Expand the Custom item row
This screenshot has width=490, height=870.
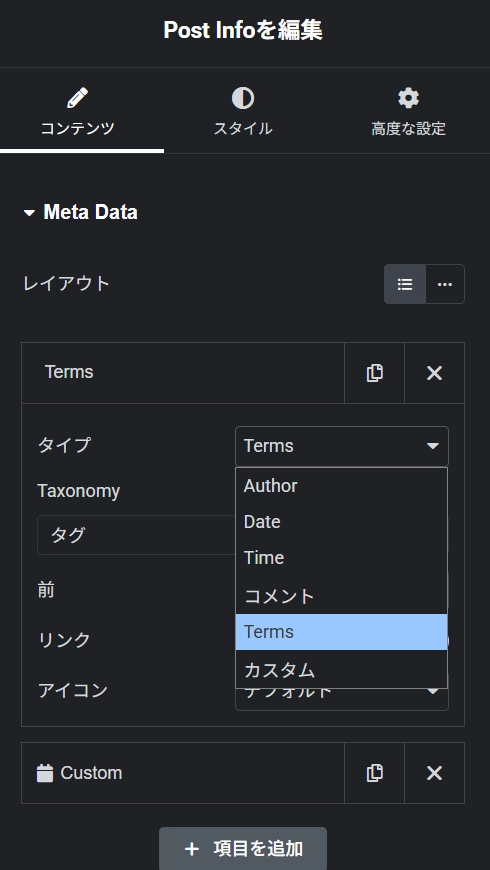183,773
